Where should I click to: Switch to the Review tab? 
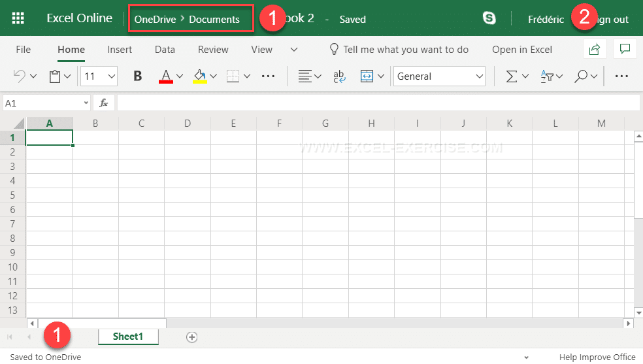pos(213,50)
